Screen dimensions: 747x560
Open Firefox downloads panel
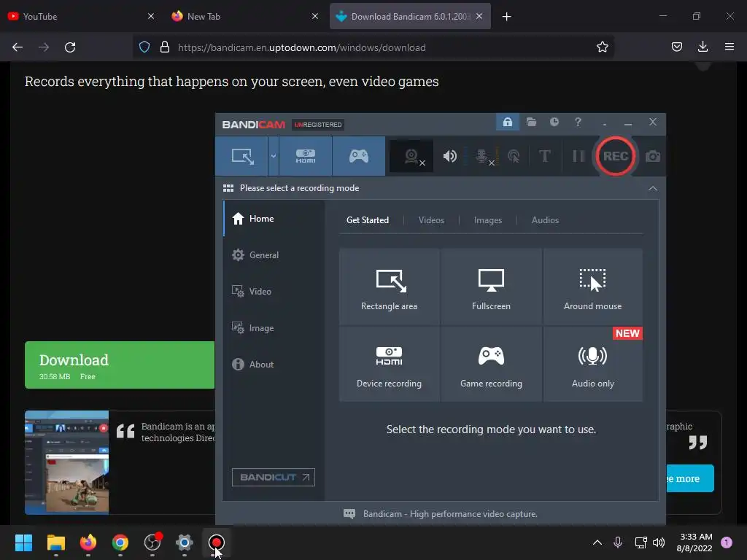tap(703, 47)
